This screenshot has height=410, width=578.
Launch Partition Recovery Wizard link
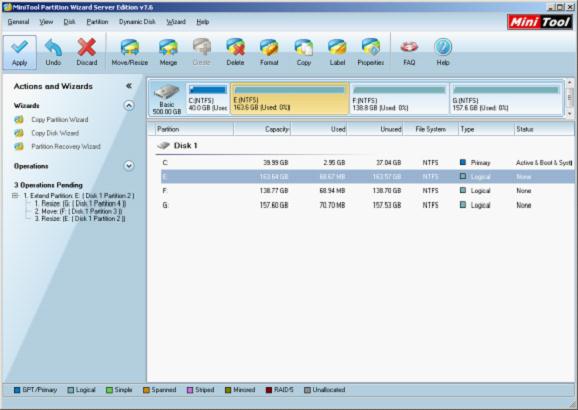(66, 147)
